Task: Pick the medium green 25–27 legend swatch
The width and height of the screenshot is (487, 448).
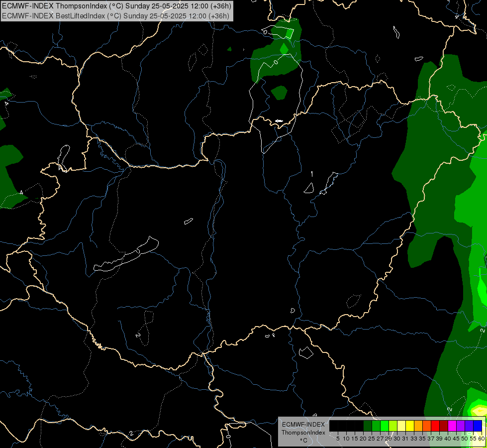Action: click(376, 426)
